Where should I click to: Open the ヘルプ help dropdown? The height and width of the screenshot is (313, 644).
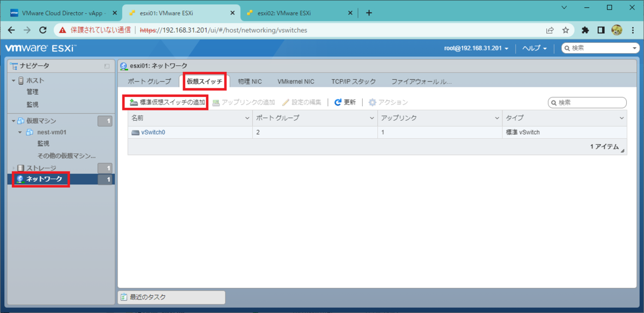(535, 48)
